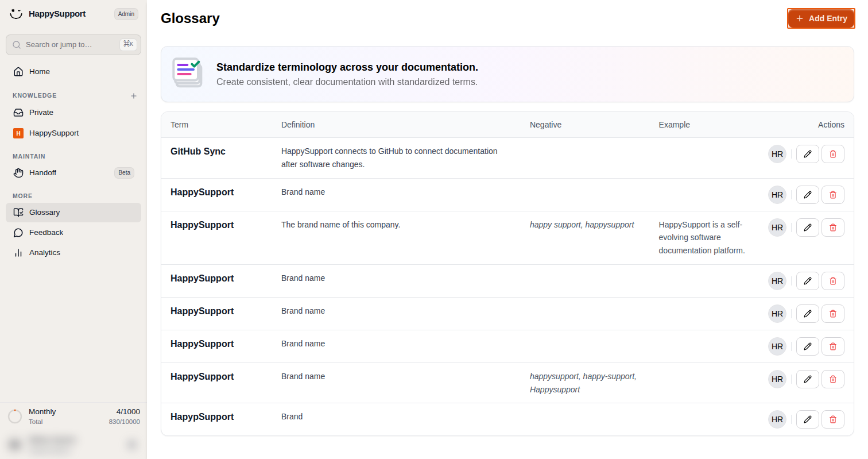This screenshot has width=868, height=459.
Task: Click the 'happysupport, happy-support, Happysupport' negative text
Action: tap(583, 383)
